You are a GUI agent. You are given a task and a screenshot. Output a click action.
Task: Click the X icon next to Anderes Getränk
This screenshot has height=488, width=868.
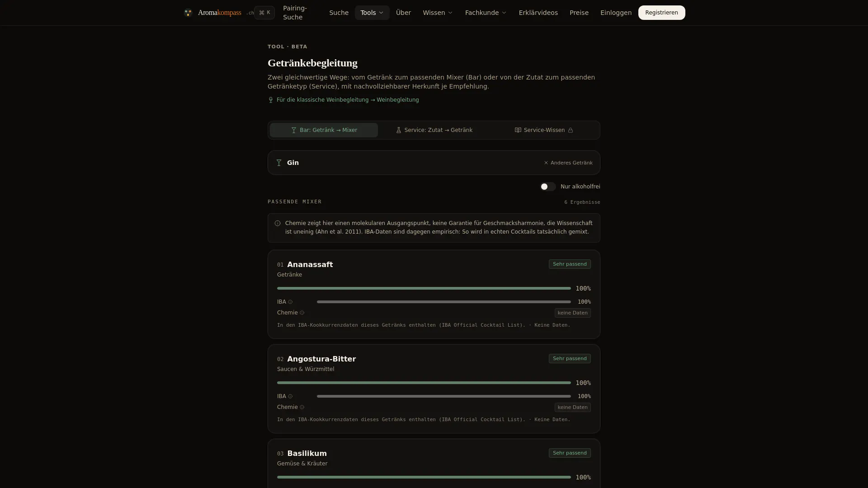[546, 163]
